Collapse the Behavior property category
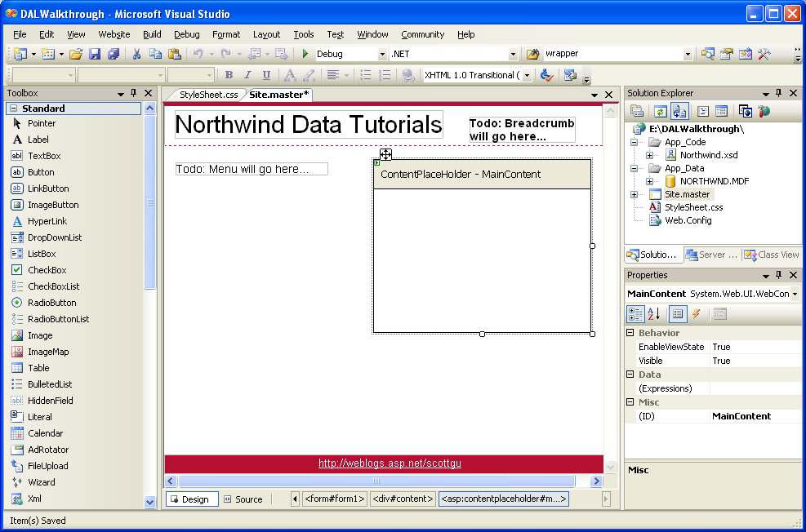 tap(630, 333)
